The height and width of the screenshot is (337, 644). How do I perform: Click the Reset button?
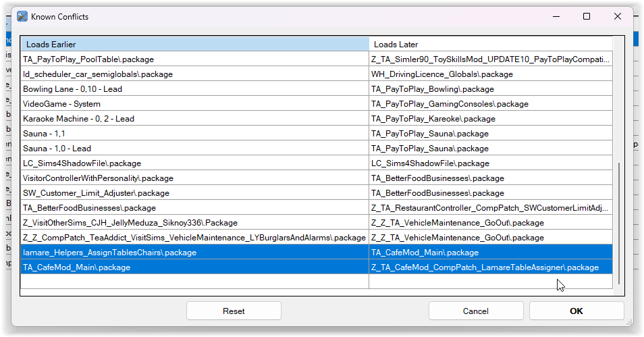coord(234,311)
